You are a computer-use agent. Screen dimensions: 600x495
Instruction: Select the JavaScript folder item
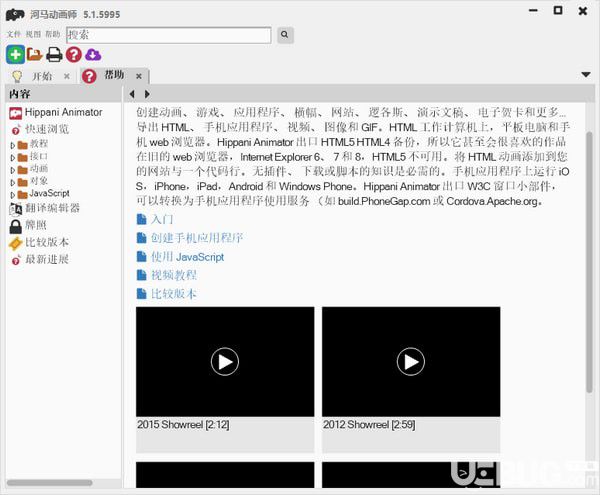[x=49, y=193]
